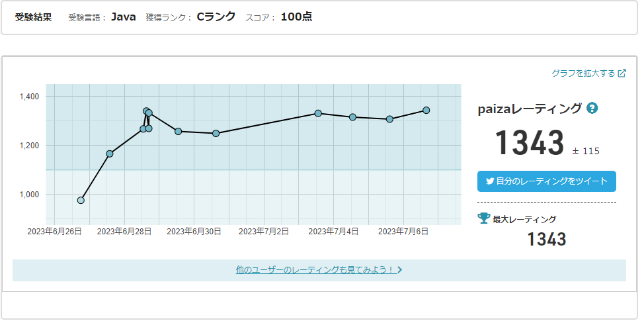Click the question mark help icon beside paizaレーティング
The height and width of the screenshot is (323, 644).
[x=592, y=109]
